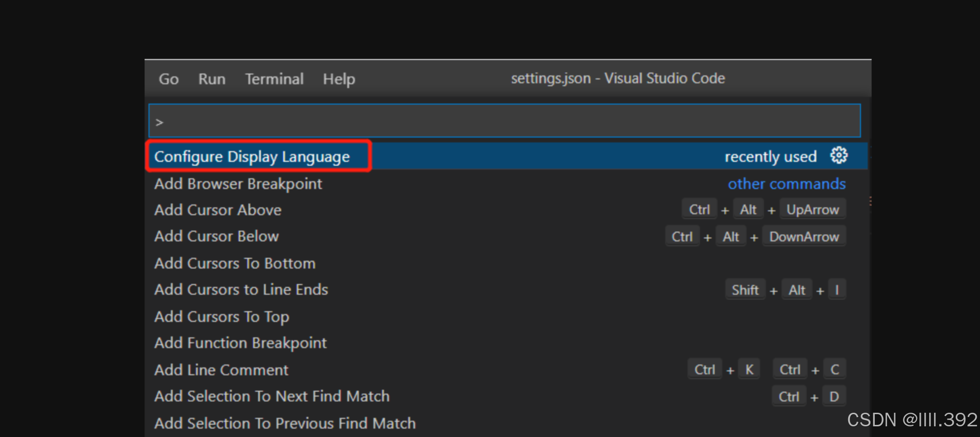The image size is (980, 437).
Task: Click the K key badge on Add Line Comment
Action: (749, 370)
